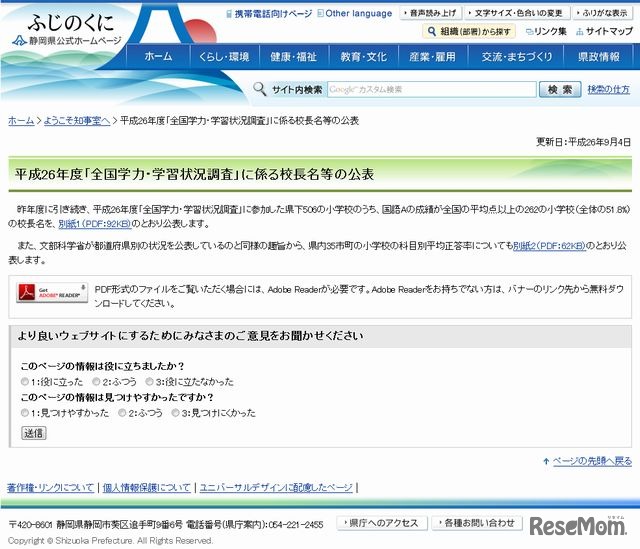Screen dimensions: 640x549
Task: Select the 2:ふつう radio under 見つけやすかったですか
Action: 122,413
